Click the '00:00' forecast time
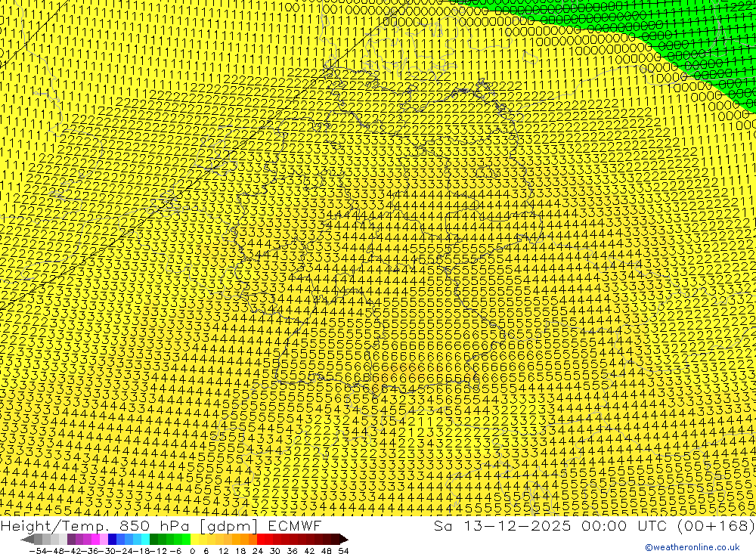The image size is (756, 554). coord(604,526)
